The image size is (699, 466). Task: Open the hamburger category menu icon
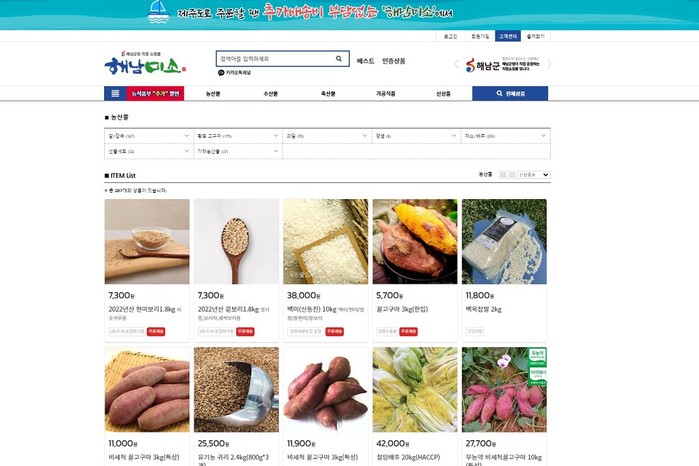point(115,93)
